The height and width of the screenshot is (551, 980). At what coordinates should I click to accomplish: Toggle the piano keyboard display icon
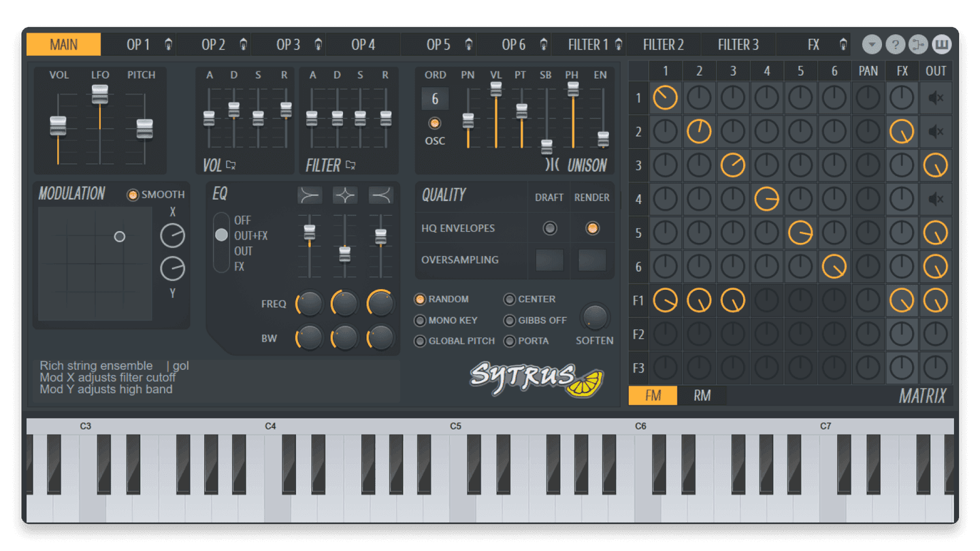[x=942, y=45]
